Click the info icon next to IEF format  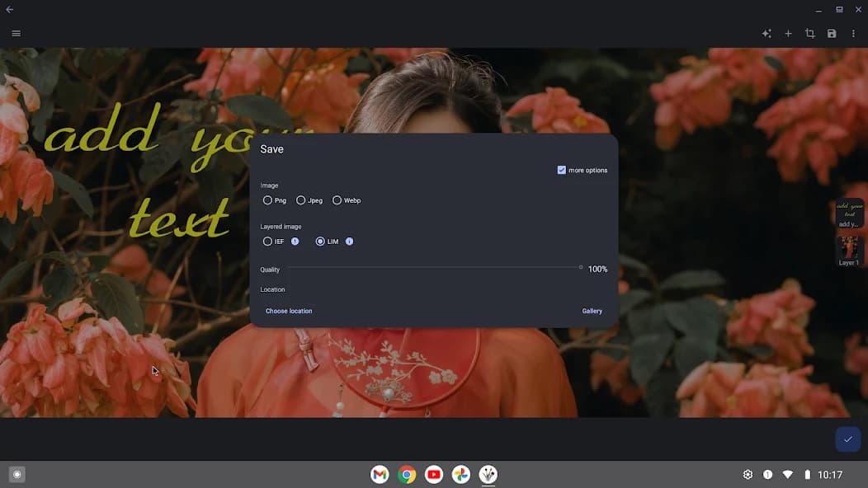(295, 241)
